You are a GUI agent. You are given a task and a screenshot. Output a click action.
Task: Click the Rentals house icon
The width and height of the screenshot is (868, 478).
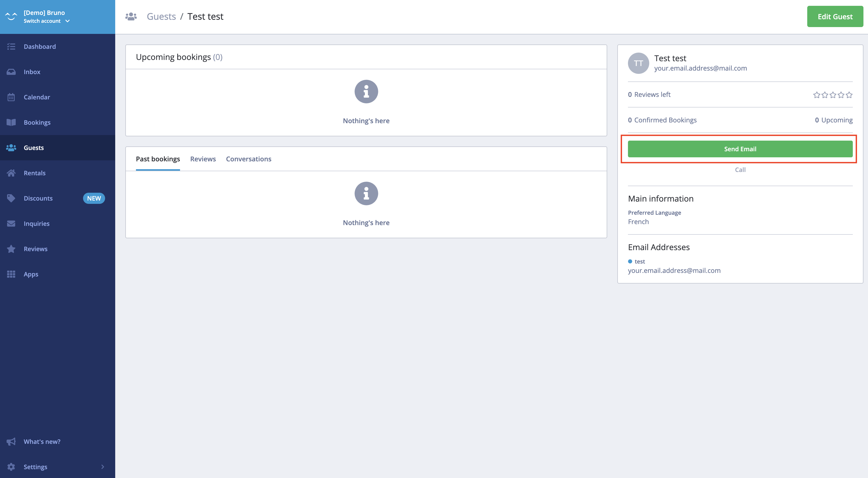click(x=11, y=173)
